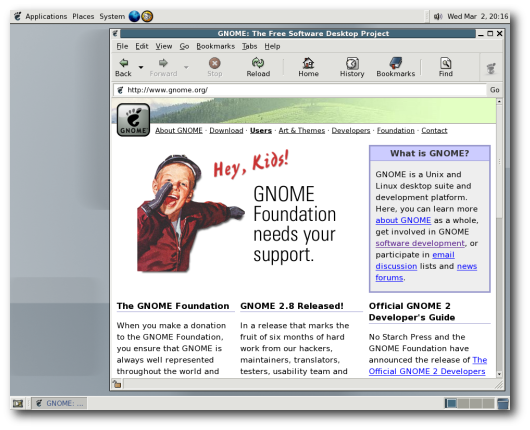This screenshot has width=530, height=430.
Task: Click the GNOME foot icon beside Applications
Action: click(x=18, y=16)
